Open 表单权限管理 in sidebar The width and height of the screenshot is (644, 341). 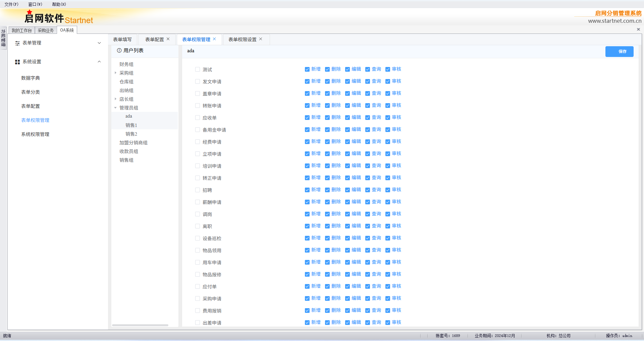pos(35,120)
